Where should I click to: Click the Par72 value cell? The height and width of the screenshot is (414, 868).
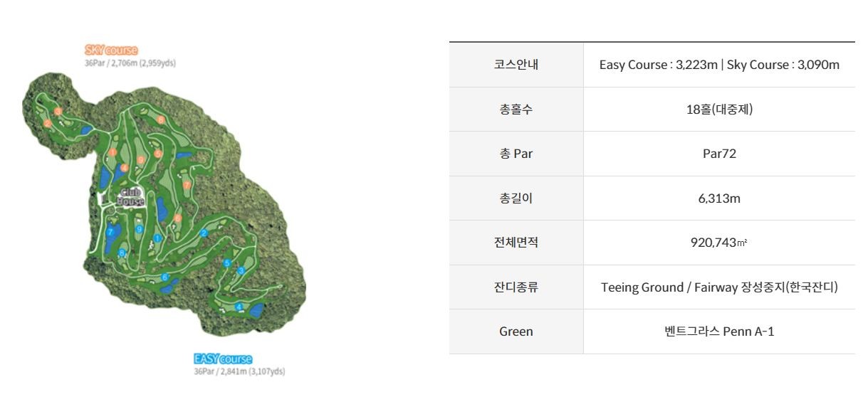point(719,154)
